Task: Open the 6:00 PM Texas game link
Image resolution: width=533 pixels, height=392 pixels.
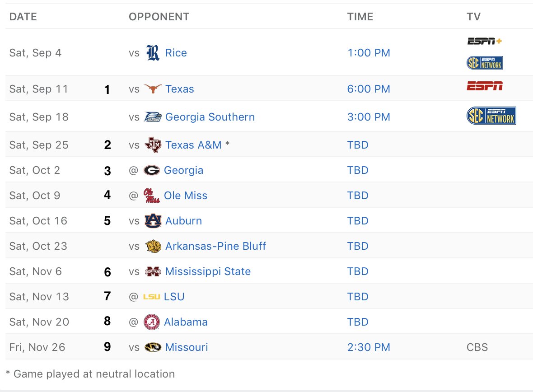Action: pos(369,89)
